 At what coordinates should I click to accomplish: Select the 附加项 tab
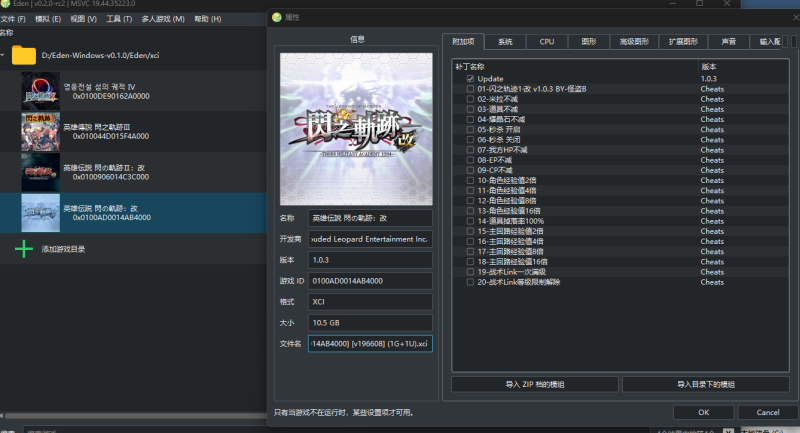pyautogui.click(x=463, y=41)
